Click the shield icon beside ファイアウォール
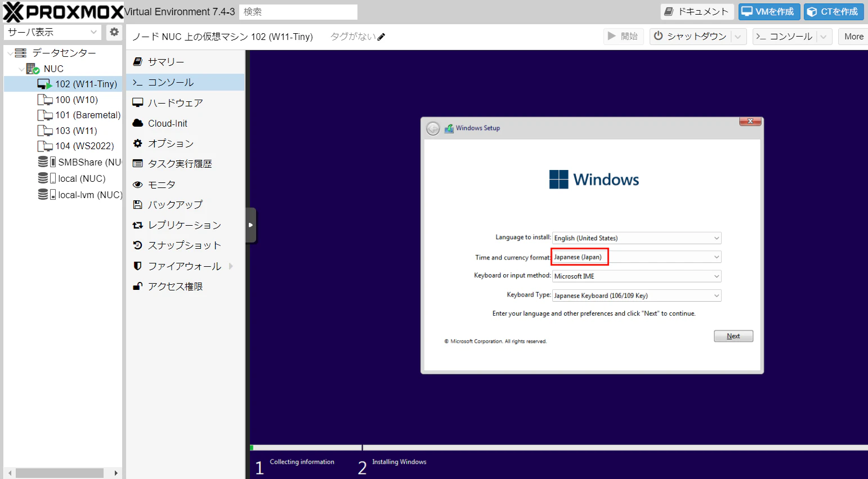The height and width of the screenshot is (479, 868). [x=137, y=266]
